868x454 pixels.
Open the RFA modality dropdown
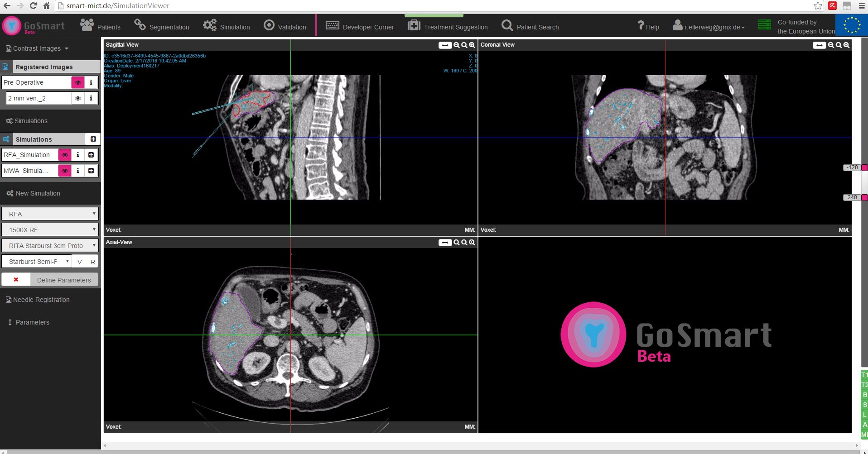tap(50, 214)
